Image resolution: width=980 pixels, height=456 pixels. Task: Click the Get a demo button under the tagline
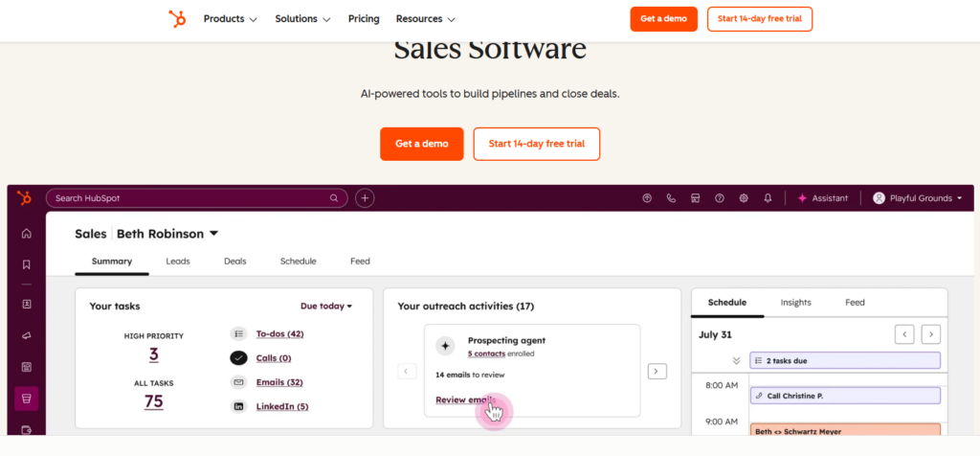point(422,144)
